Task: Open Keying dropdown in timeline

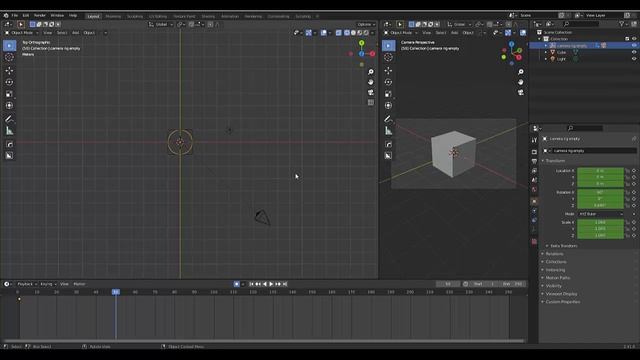Action: point(48,284)
